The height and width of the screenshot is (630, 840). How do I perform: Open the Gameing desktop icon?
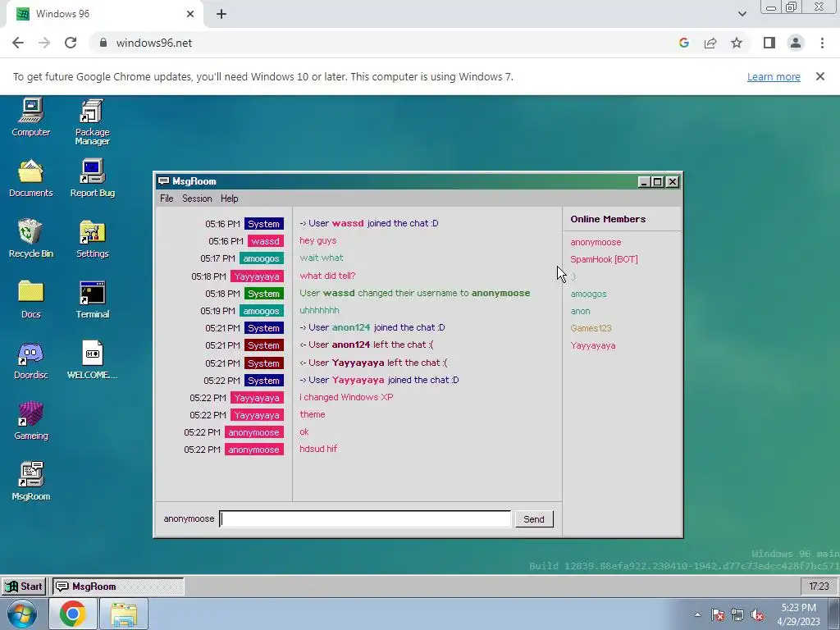(30, 421)
